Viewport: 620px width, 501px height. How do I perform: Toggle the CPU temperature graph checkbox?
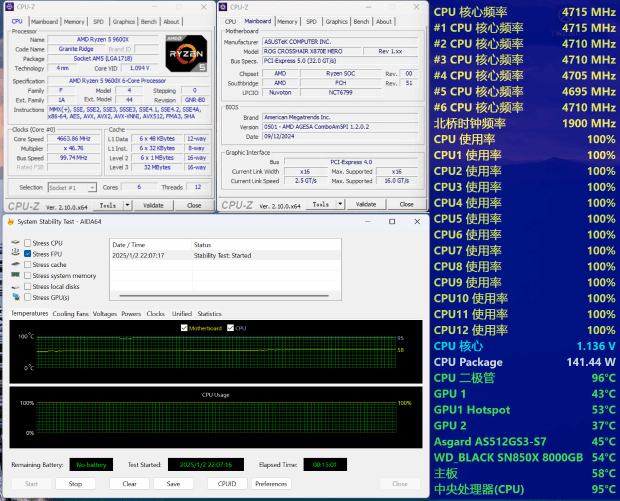(x=231, y=328)
